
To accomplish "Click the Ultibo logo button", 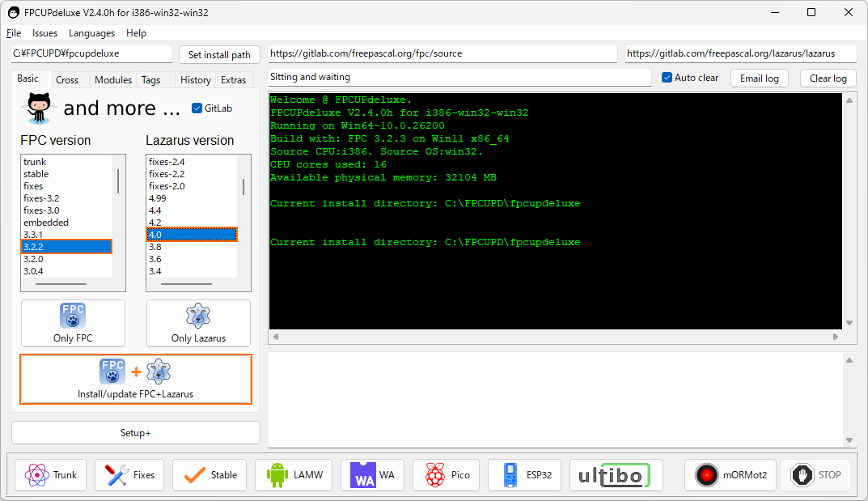I will tap(616, 475).
